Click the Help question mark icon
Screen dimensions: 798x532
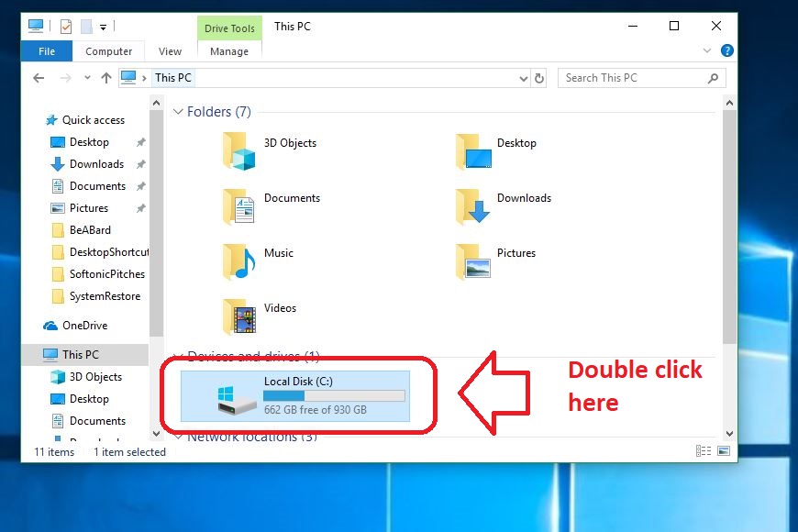[x=727, y=51]
